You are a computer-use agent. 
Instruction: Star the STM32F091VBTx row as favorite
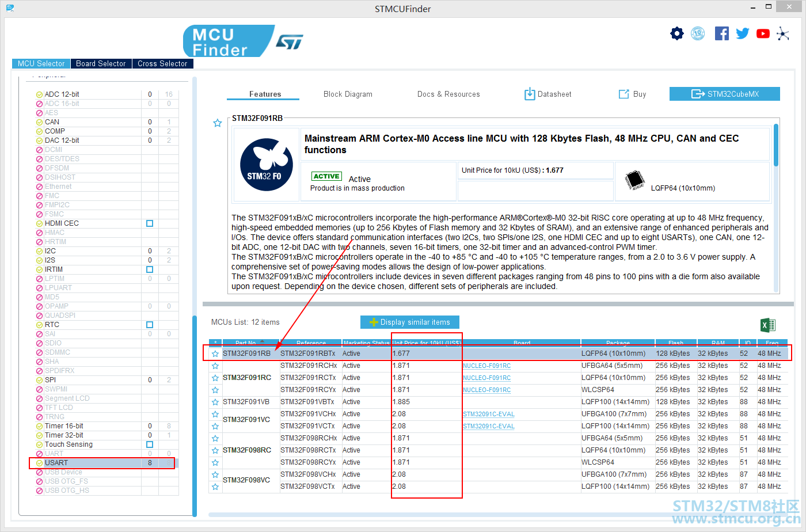coord(215,402)
